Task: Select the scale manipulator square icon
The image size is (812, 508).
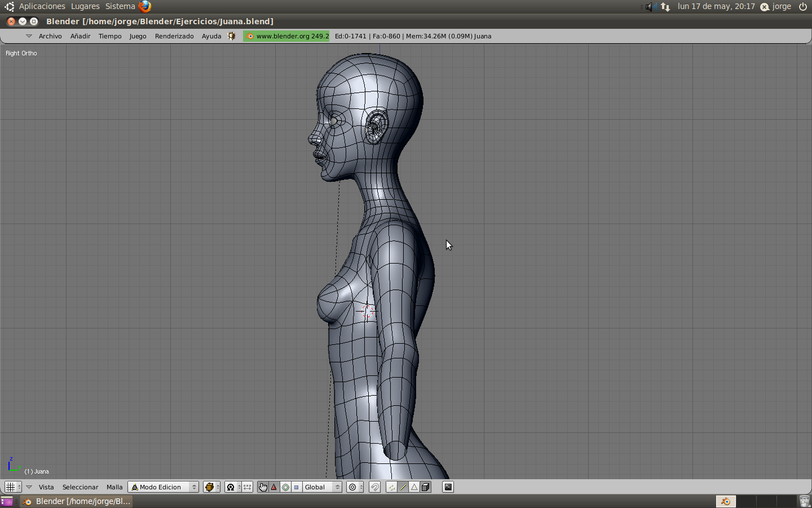Action: pos(297,487)
